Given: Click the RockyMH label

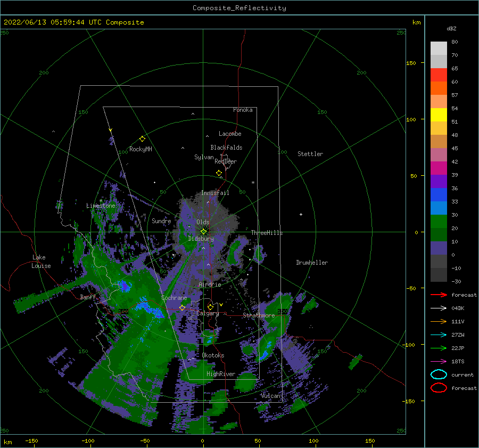Looking at the screenshot, I should click(x=141, y=149).
